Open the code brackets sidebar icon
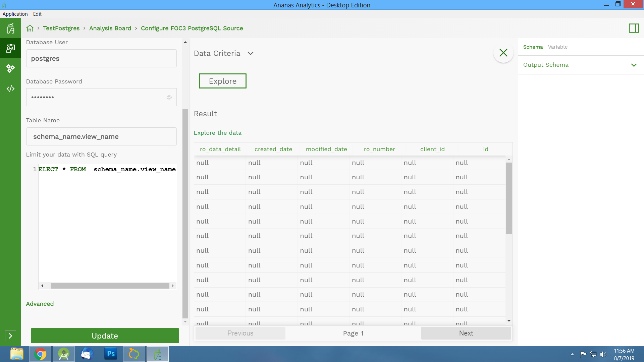The image size is (644, 362). (10, 88)
